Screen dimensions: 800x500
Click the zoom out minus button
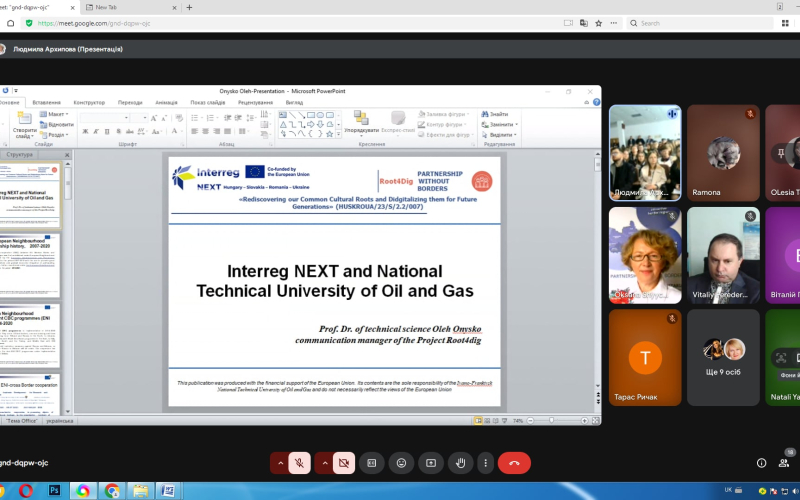[530, 420]
